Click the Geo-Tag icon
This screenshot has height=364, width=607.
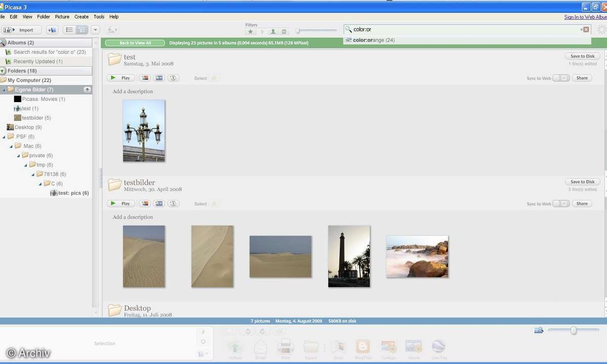tap(439, 349)
